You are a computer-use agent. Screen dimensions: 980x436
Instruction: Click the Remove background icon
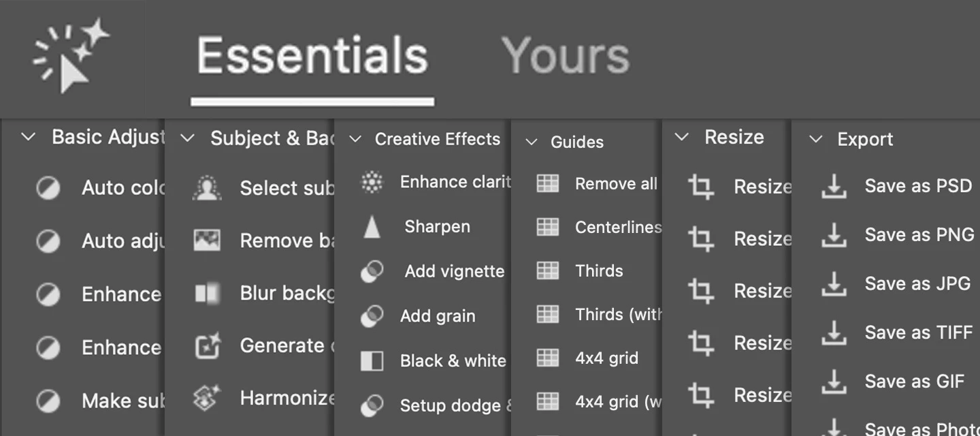[x=207, y=240]
